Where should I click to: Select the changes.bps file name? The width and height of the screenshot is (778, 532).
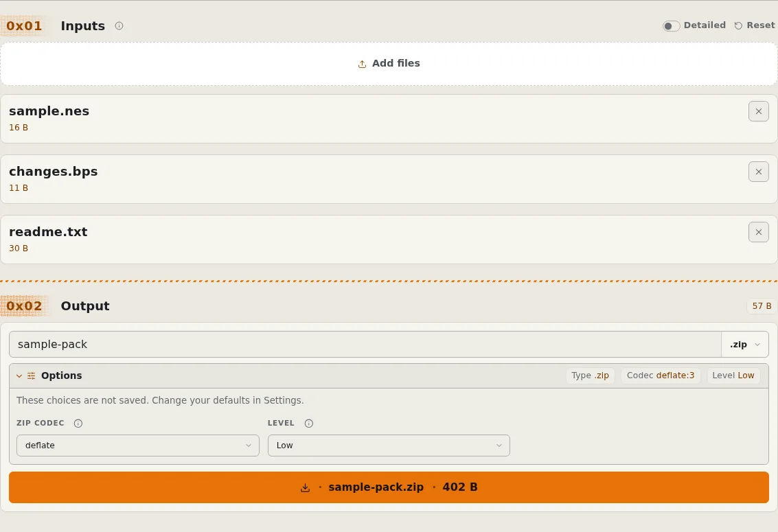click(53, 172)
